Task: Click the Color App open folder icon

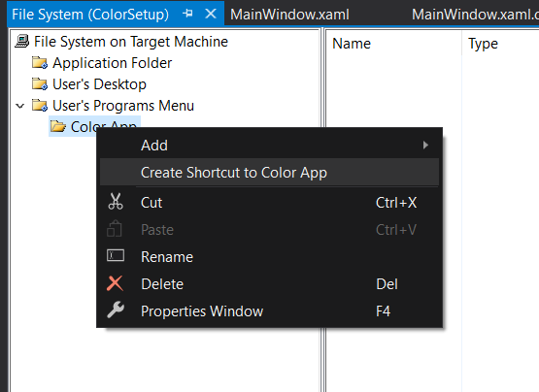Action: tap(57, 126)
